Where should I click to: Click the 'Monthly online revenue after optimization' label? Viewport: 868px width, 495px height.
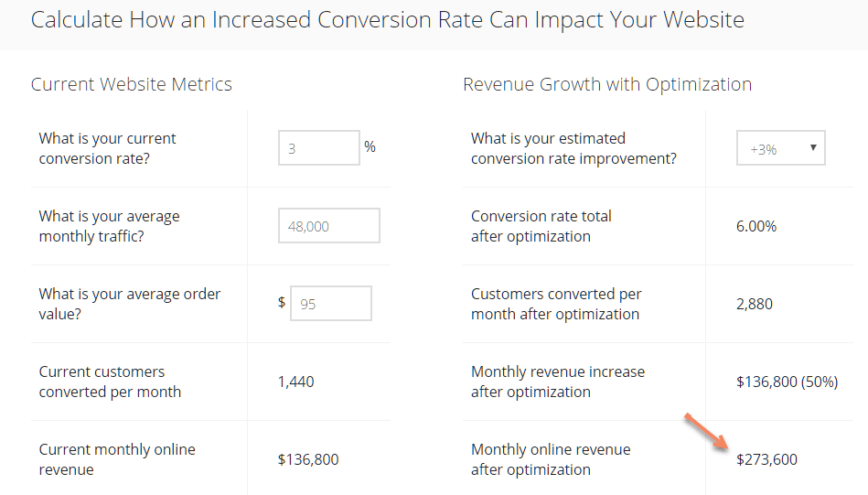551,459
